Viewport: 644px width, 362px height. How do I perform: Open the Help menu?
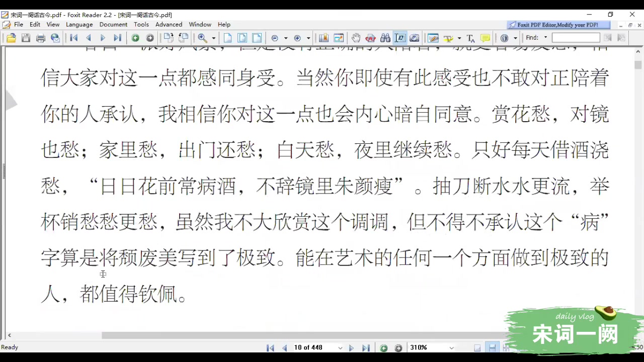click(224, 24)
